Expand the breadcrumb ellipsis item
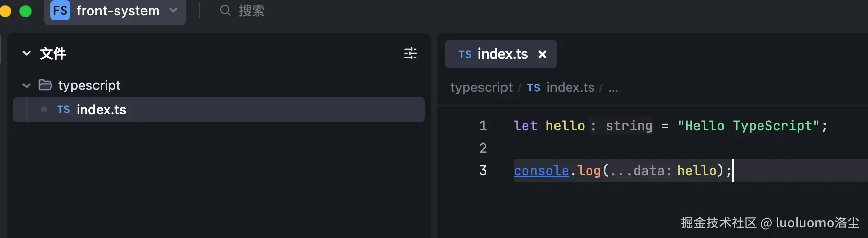 [x=613, y=88]
